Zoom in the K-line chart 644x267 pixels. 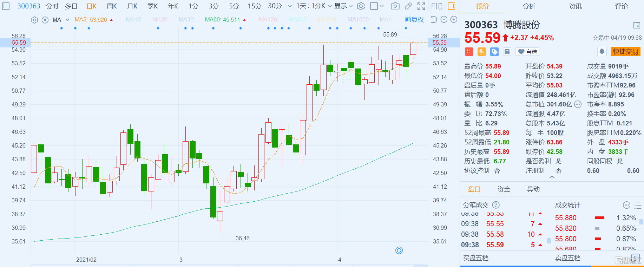[454, 20]
